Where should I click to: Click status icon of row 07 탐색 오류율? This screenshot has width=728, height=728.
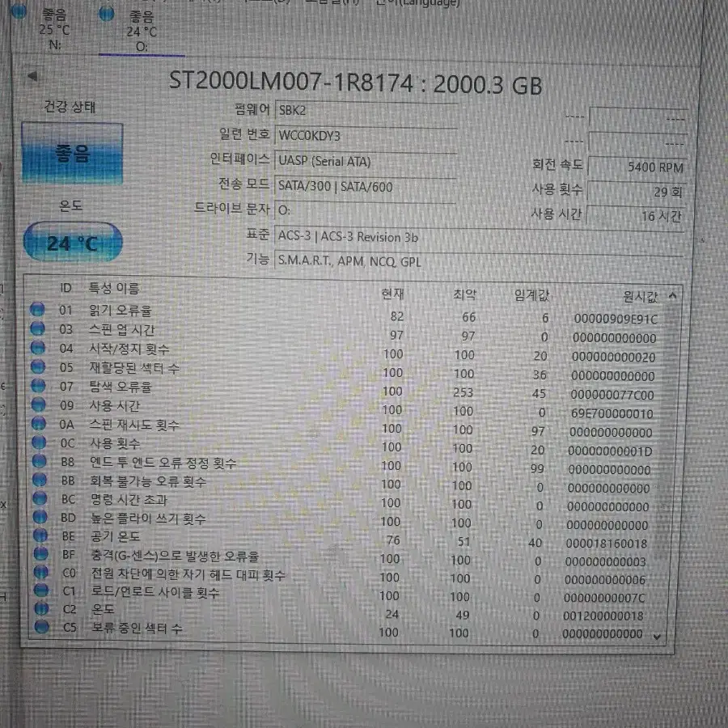point(38,386)
